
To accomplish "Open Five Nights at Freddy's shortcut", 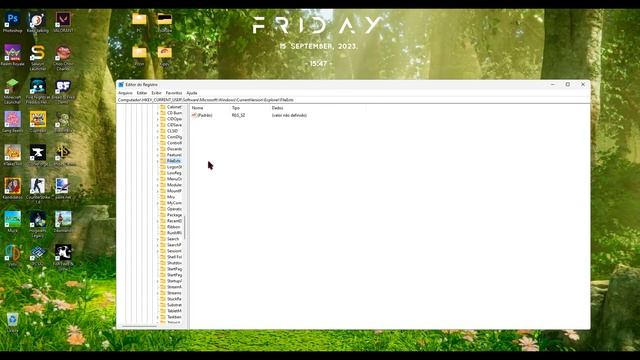I will point(38,89).
